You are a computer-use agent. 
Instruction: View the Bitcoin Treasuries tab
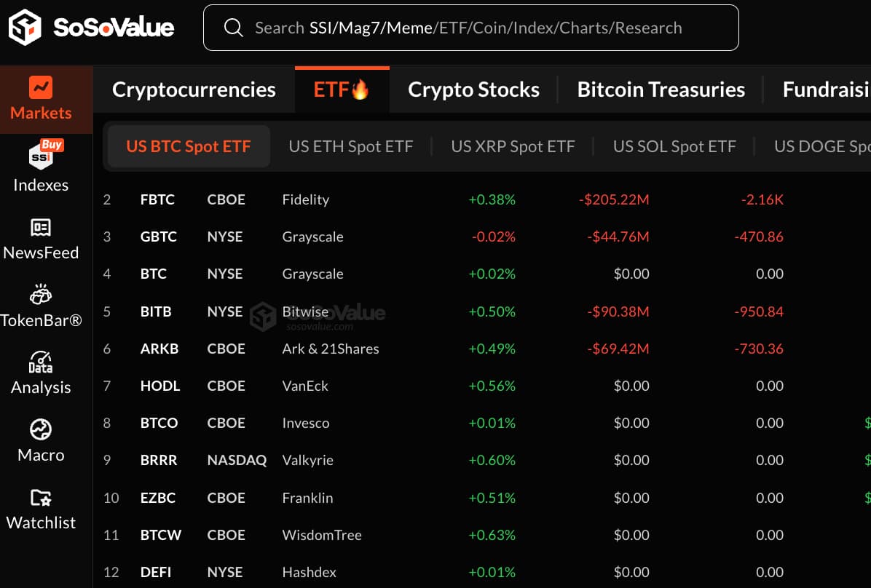point(661,89)
